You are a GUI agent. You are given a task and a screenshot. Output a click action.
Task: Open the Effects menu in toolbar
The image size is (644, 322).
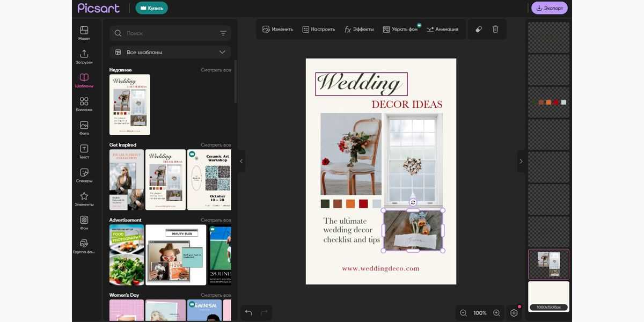tap(359, 30)
